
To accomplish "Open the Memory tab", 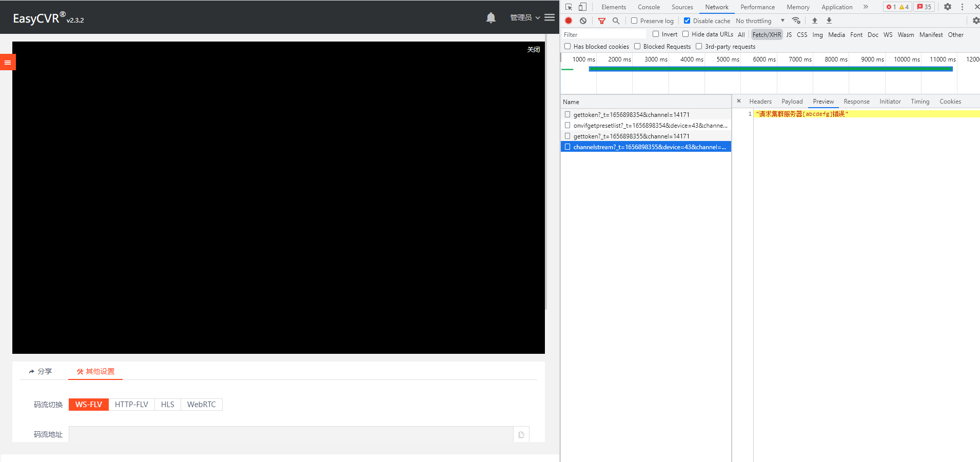I will pos(798,7).
